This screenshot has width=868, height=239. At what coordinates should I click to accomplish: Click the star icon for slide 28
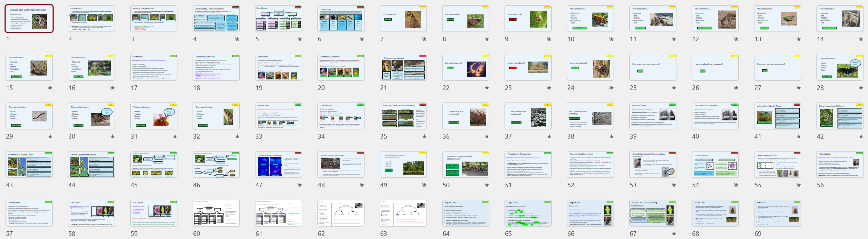(x=861, y=88)
